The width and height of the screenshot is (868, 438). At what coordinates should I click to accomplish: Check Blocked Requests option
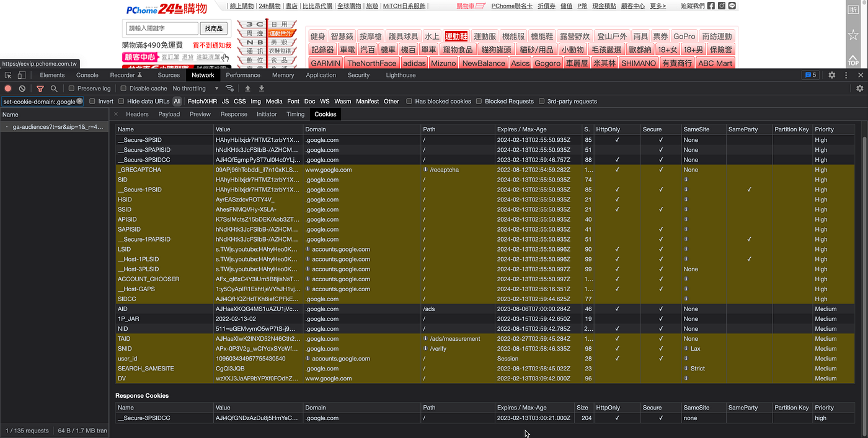coord(479,101)
